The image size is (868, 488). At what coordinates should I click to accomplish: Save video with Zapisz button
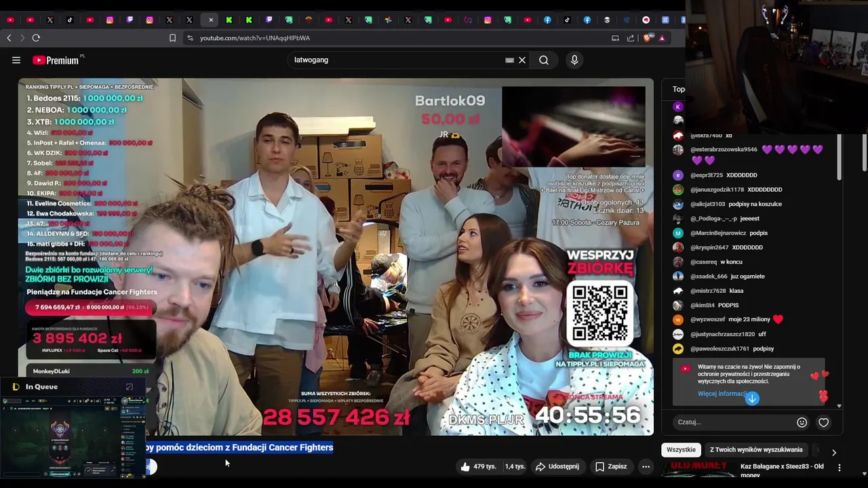[x=612, y=466]
